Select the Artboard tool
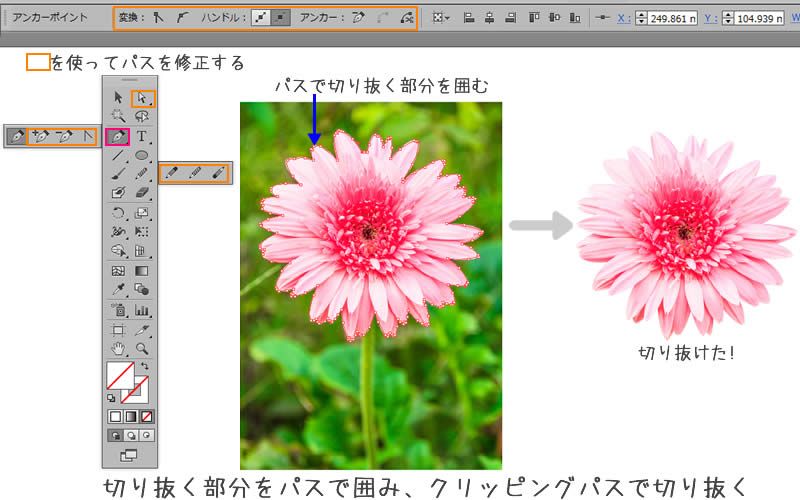Image resolution: width=800 pixels, height=500 pixels. tap(118, 330)
